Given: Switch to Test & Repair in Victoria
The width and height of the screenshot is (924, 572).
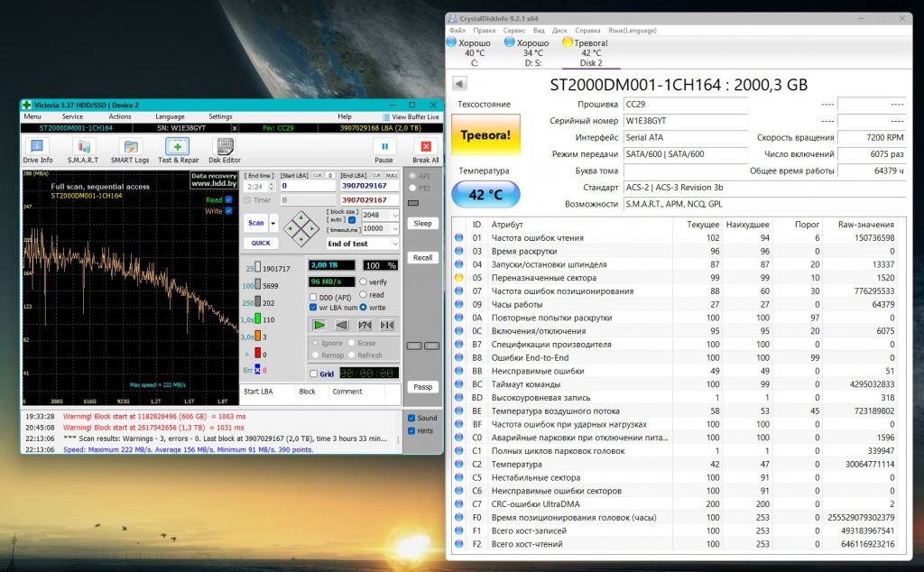Looking at the screenshot, I should (x=178, y=150).
